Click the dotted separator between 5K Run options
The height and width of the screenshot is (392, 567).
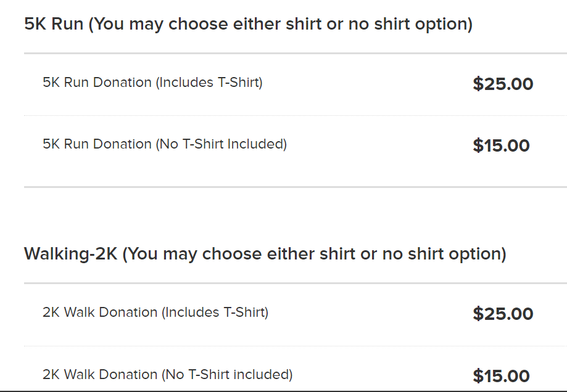click(x=296, y=116)
